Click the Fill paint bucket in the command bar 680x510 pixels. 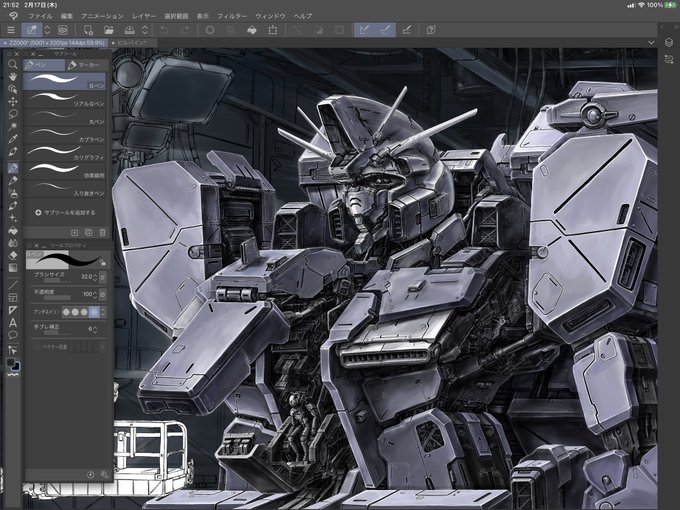click(252, 30)
